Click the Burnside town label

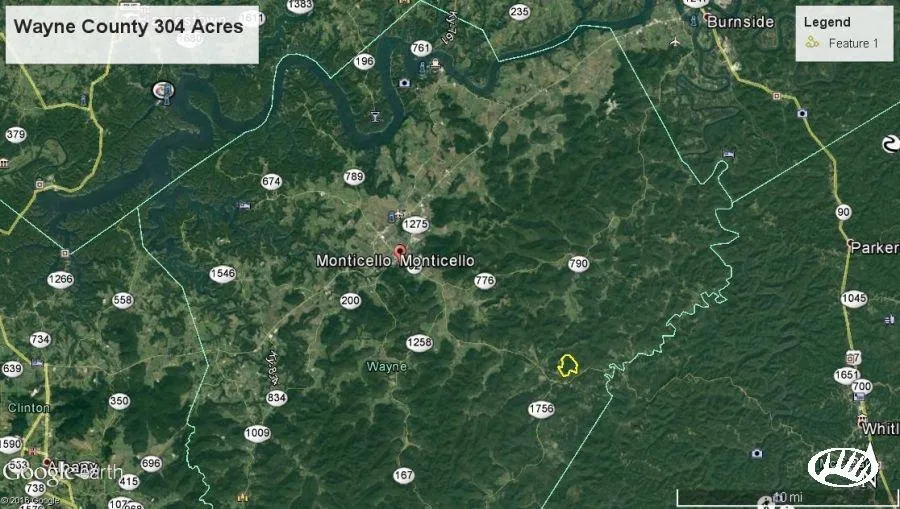(x=740, y=22)
